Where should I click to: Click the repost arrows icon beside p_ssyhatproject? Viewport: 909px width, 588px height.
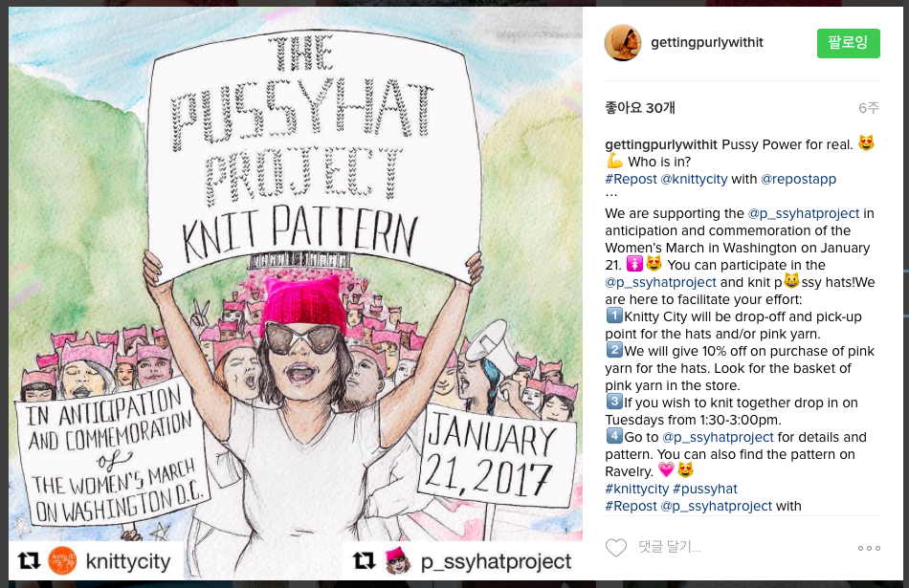pos(364,560)
